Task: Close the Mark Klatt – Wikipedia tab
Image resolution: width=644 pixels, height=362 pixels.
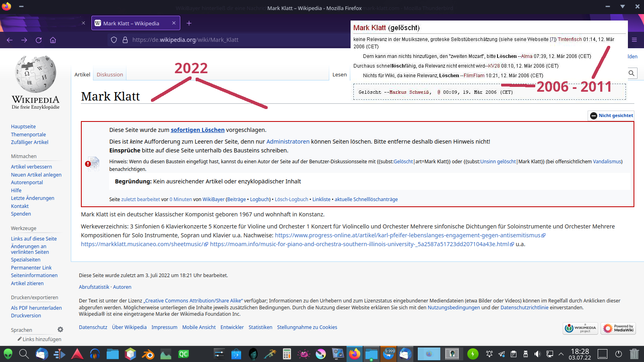Action: pyautogui.click(x=174, y=23)
